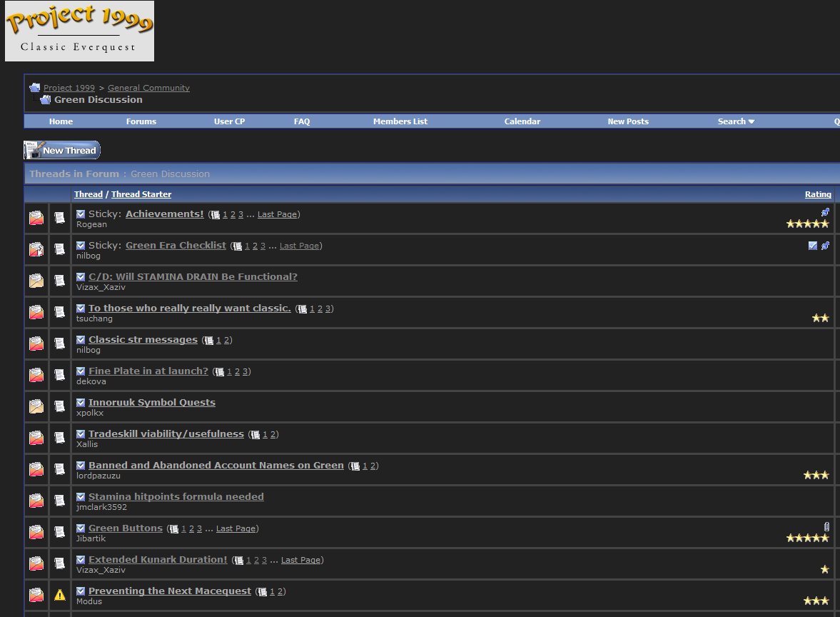
Task: Click the post page icon for Green Buttons thread
Action: tap(59, 532)
